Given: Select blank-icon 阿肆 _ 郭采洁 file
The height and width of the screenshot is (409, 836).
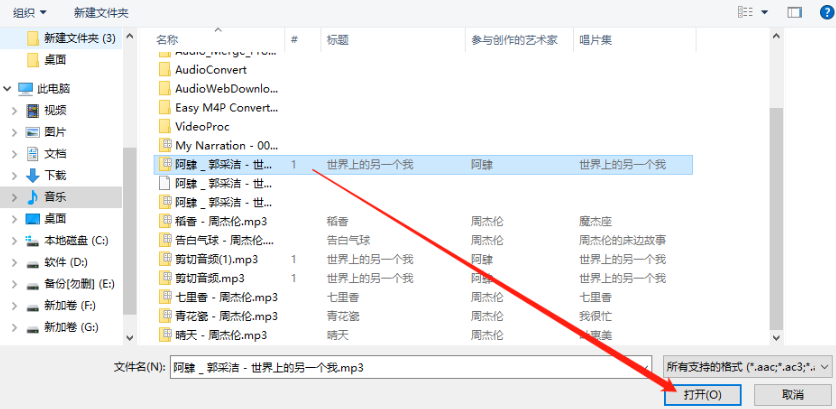Looking at the screenshot, I should (216, 184).
